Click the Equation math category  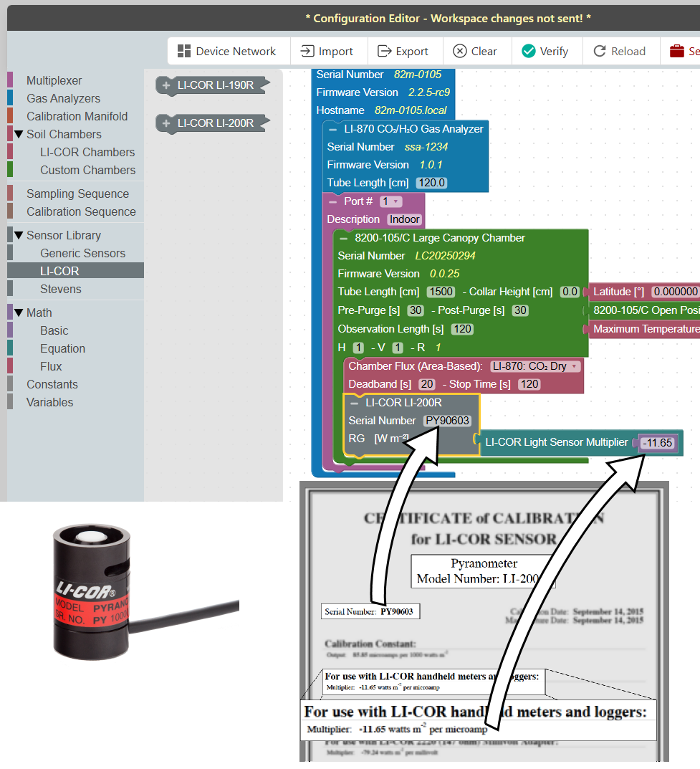[62, 348]
